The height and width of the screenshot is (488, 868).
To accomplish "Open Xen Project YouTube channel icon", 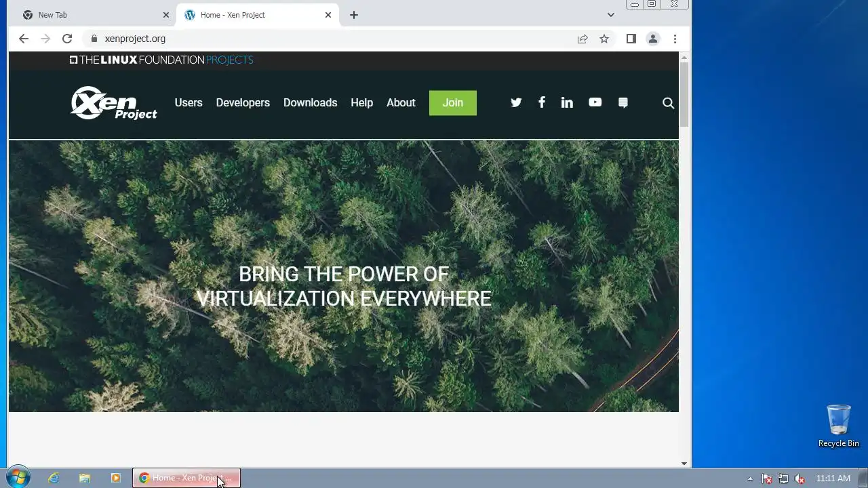I will tap(595, 102).
